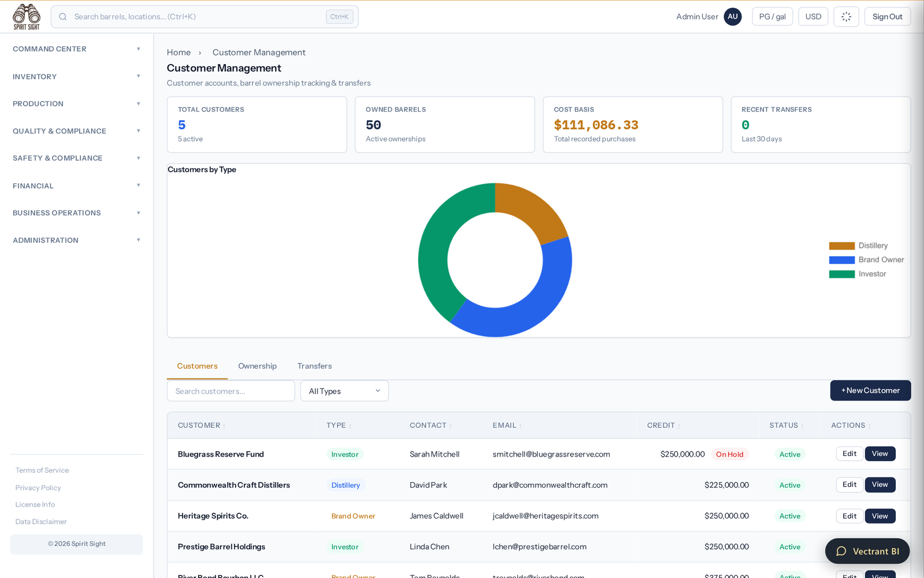Sort by CONTACT column sort icon

click(x=450, y=426)
